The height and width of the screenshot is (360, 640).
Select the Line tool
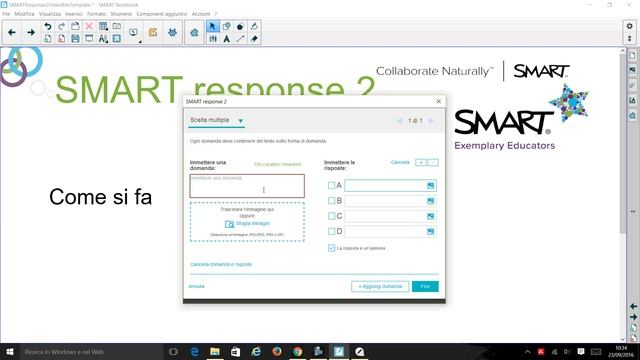(240, 39)
